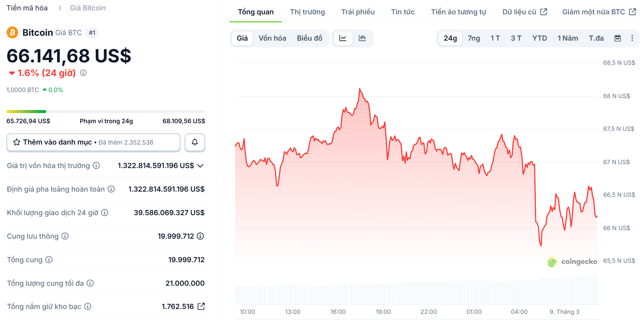Select the line chart icon

coord(343,38)
